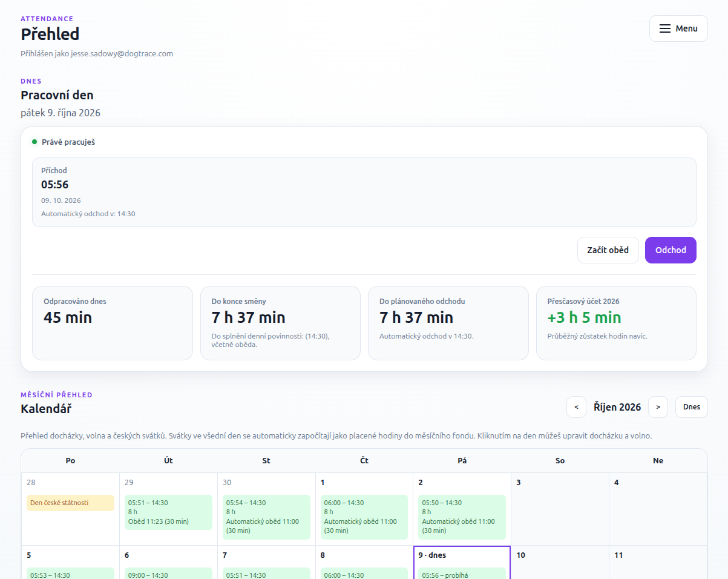Select Saturday day 10 cell
The image size is (728, 579).
(x=560, y=562)
